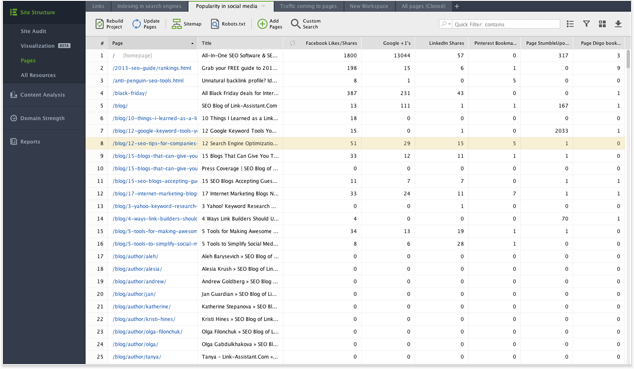
Task: Open the /blog/author/tanya/ page link
Action: (137, 356)
